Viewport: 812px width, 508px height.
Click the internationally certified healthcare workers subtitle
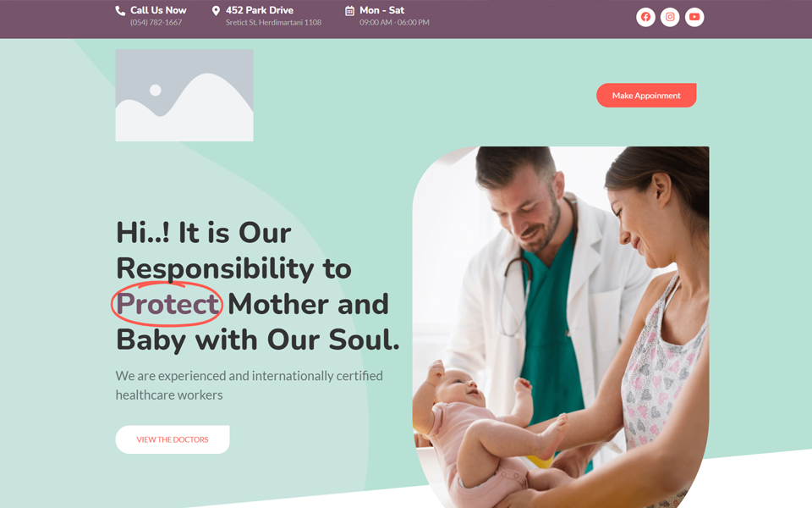tap(249, 385)
